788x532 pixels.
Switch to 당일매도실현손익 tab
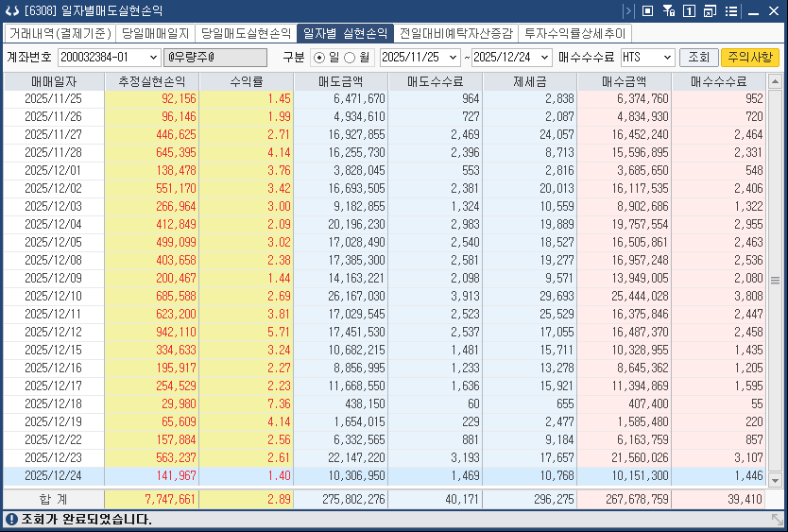click(247, 33)
